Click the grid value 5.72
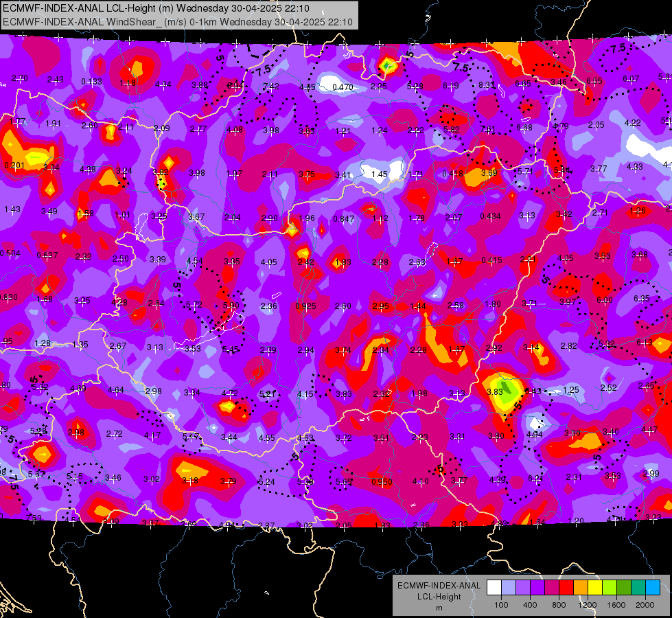Screen dimensions: 672x618 (x=194, y=305)
